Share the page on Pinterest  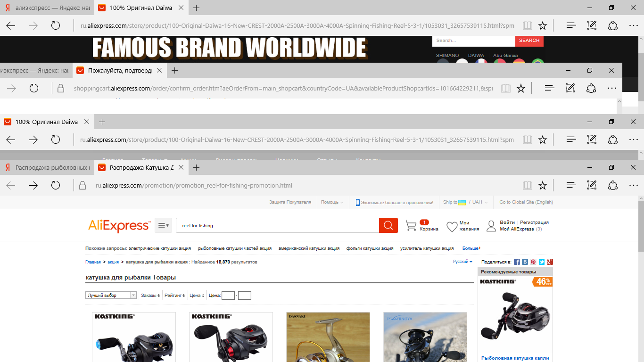[x=533, y=262]
